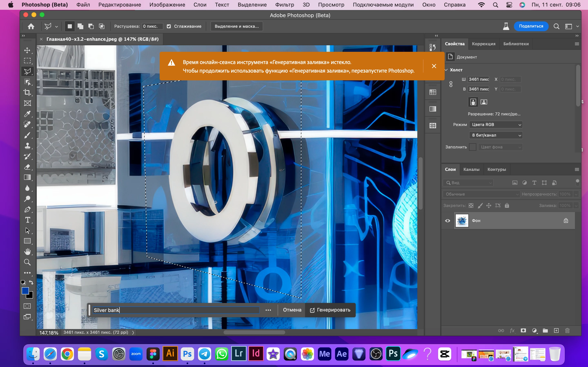
Task: Select the Eyedropper tool
Action: [27, 114]
